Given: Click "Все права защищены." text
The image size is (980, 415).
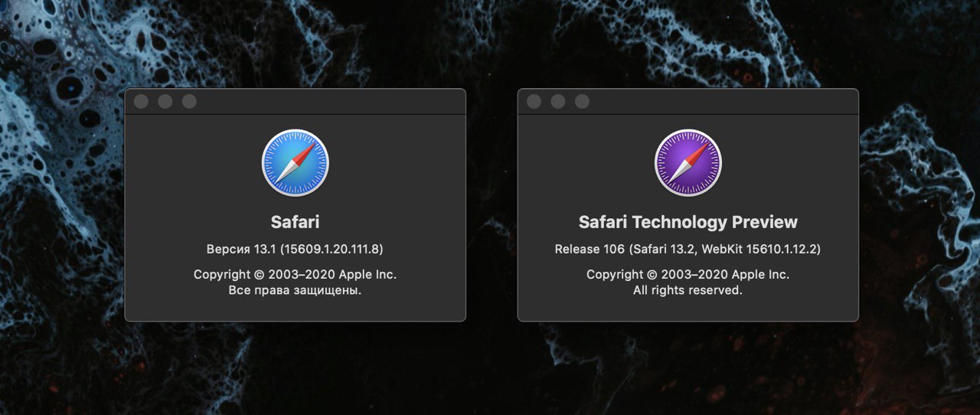Looking at the screenshot, I should tap(295, 291).
